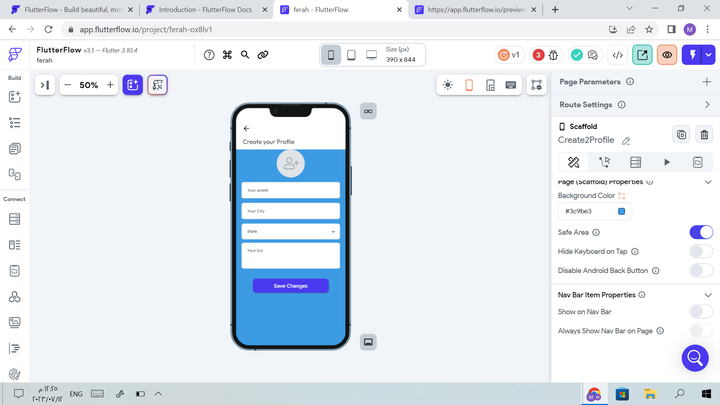Collapse the Nav Bar Item Properties section
Image resolution: width=720 pixels, height=405 pixels.
pos(642,295)
